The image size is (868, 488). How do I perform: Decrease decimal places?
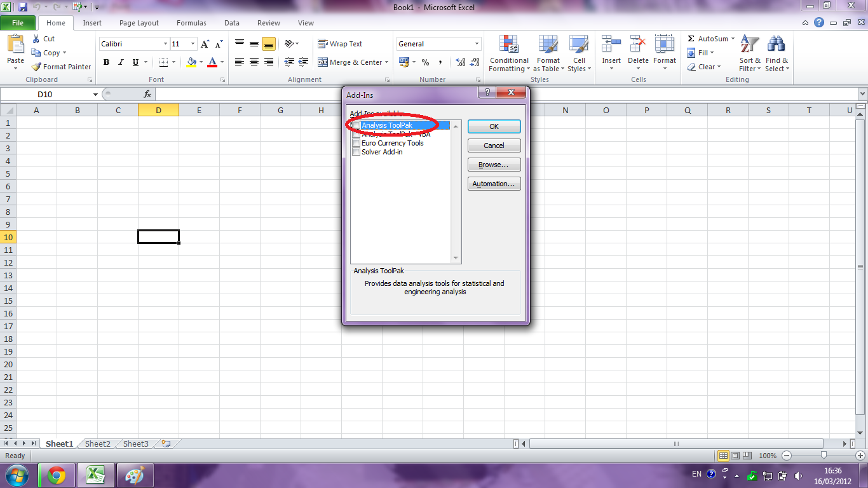475,62
